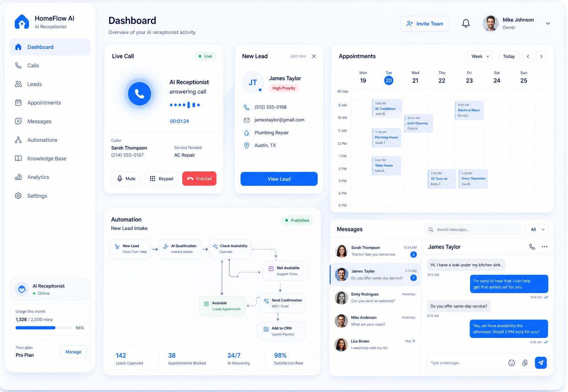Open Emily Rodriguez message conversation
Image resolution: width=568 pixels, height=392 pixels.
[376, 298]
